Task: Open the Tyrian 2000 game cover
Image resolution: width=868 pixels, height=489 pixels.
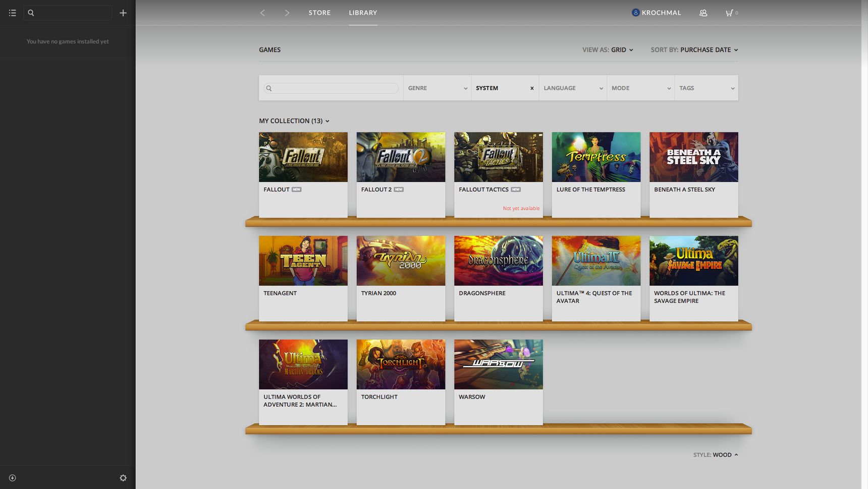Action: (401, 261)
